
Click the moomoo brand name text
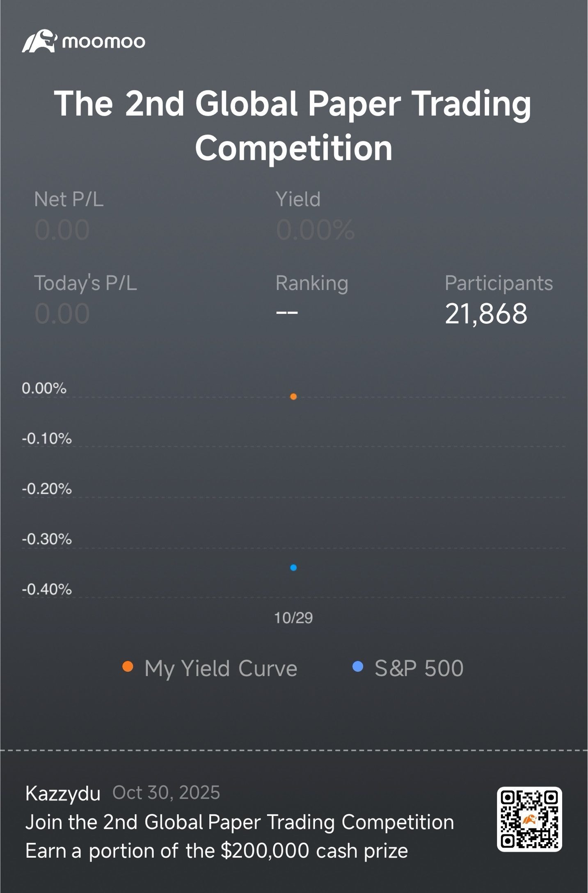(x=103, y=41)
